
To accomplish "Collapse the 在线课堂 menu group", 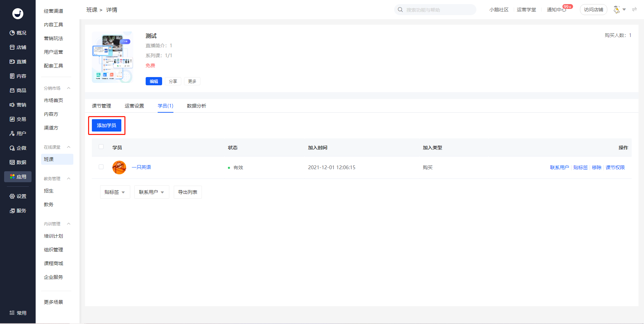I will 69,147.
